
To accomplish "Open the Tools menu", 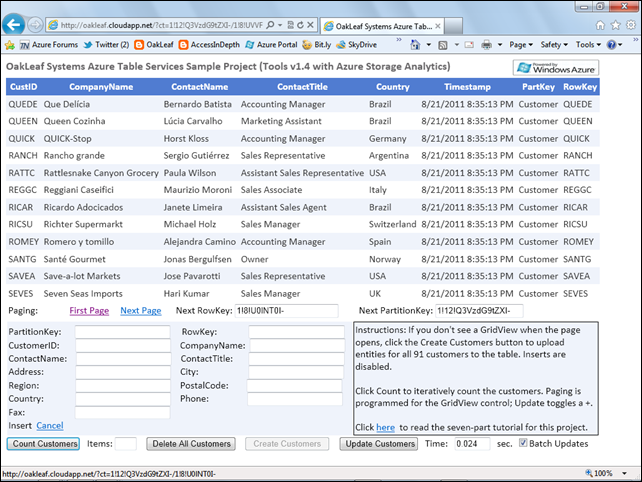I will (588, 45).
